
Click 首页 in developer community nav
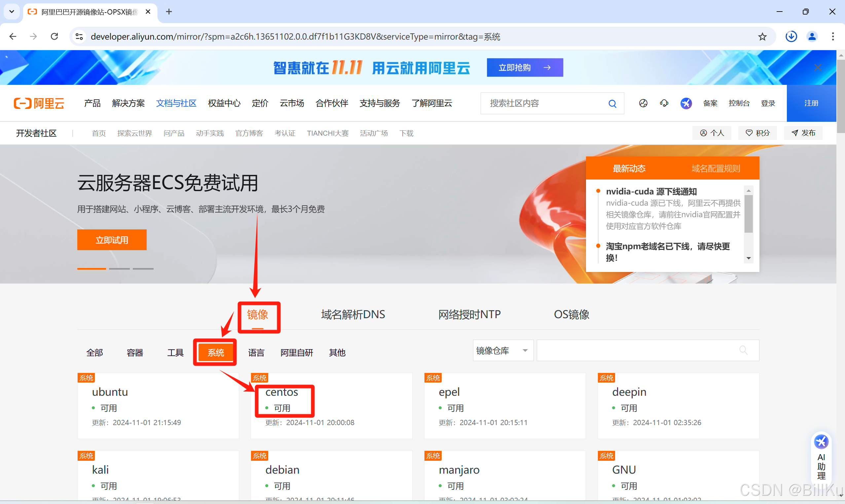[98, 133]
